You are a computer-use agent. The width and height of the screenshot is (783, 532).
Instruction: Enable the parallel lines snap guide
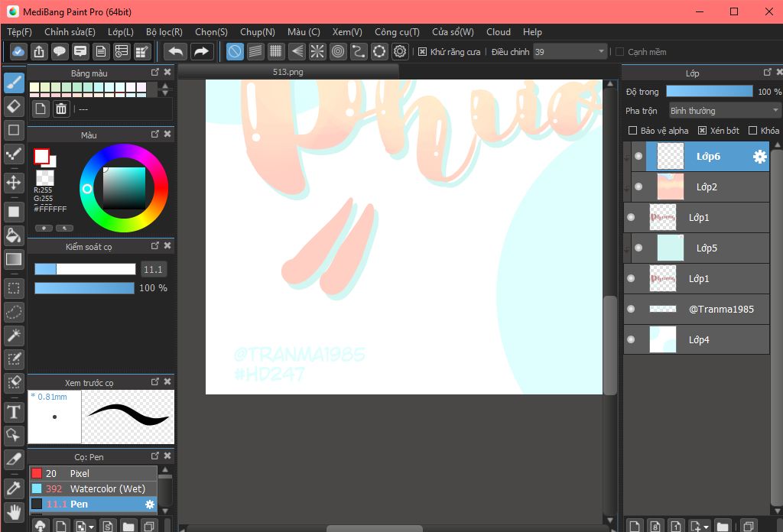point(255,51)
